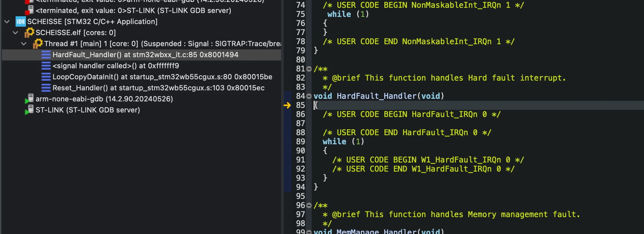Click the USER CODE BEGIN NonMaskableInt_IRQn 1 comment
This screenshot has width=644, height=234.
[423, 5]
